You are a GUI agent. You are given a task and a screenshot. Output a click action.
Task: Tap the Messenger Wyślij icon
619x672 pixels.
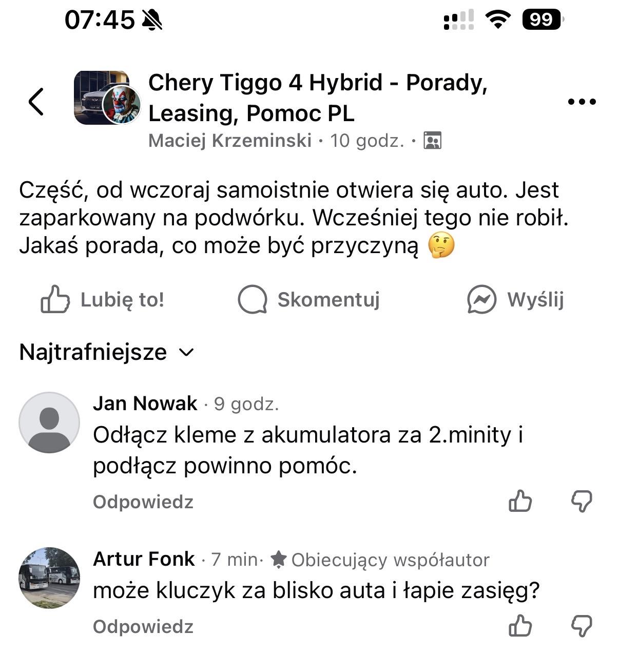[481, 299]
